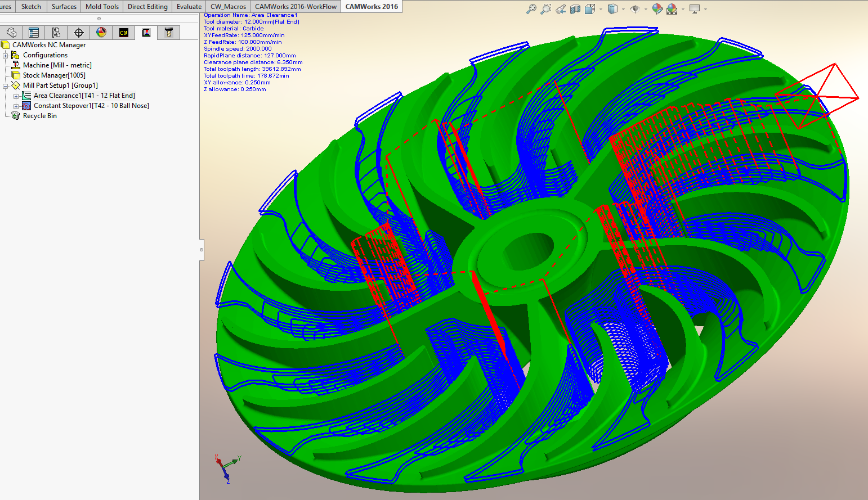Viewport: 868px width, 500px height.
Task: Click the Previous View icon
Action: [561, 9]
